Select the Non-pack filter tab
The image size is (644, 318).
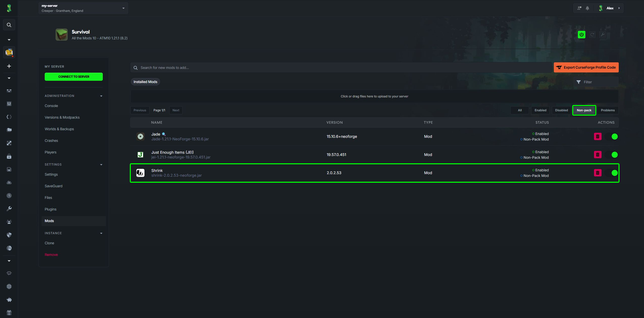[584, 110]
